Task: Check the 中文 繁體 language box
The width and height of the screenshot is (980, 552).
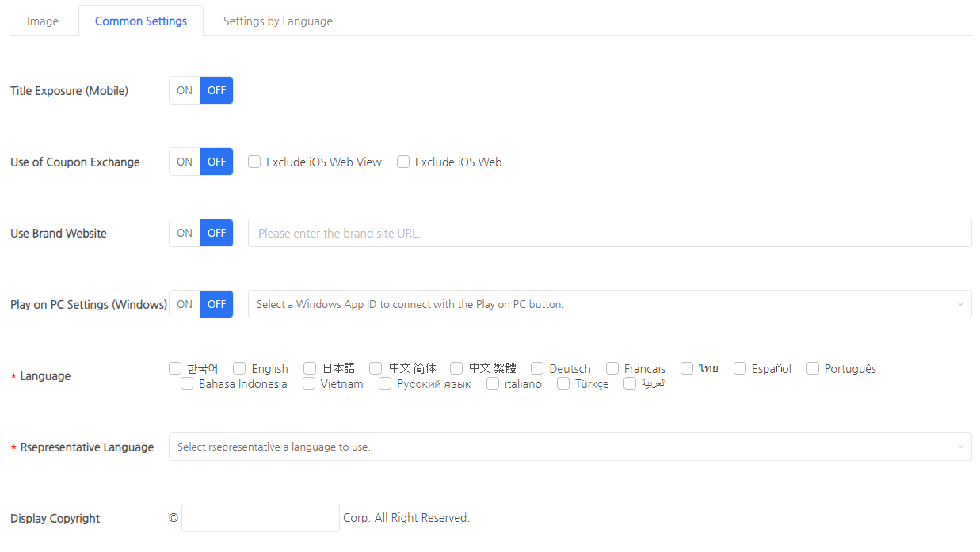Action: coord(456,368)
